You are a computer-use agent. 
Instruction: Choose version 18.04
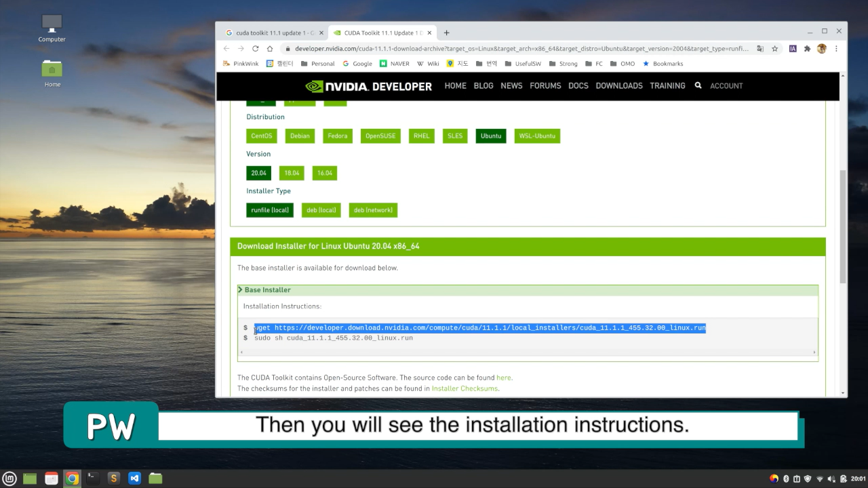pos(292,173)
